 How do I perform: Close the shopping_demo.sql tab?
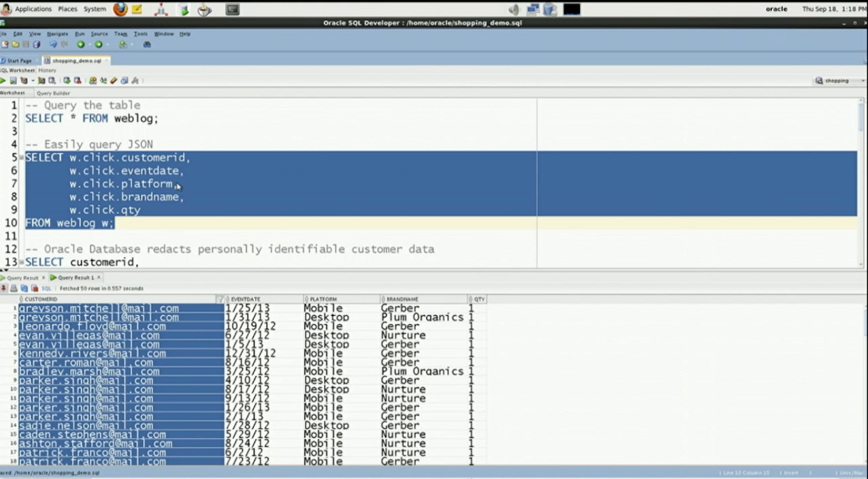107,60
